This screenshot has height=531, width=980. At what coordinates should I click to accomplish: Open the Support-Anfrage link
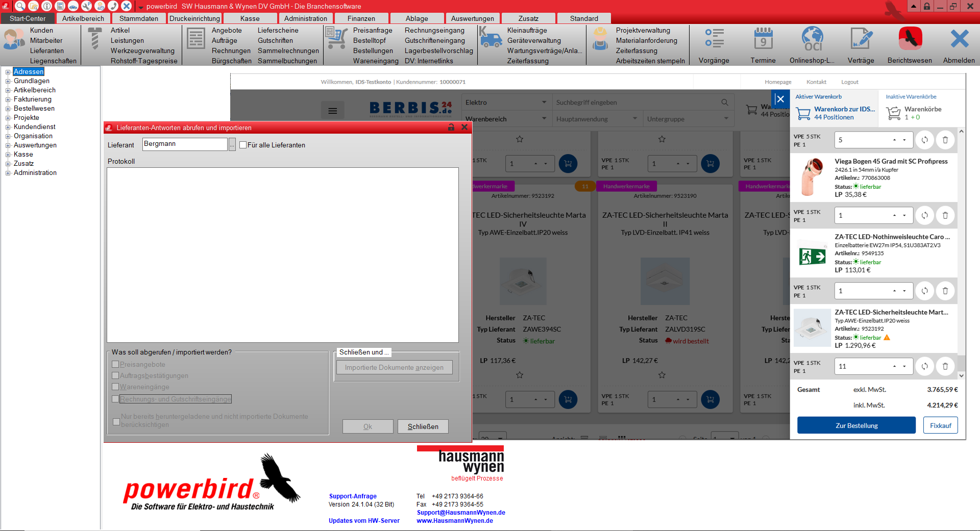353,496
